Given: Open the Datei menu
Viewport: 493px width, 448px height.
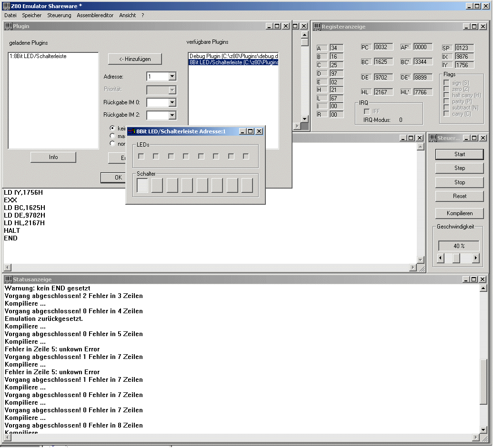Looking at the screenshot, I should click(10, 15).
